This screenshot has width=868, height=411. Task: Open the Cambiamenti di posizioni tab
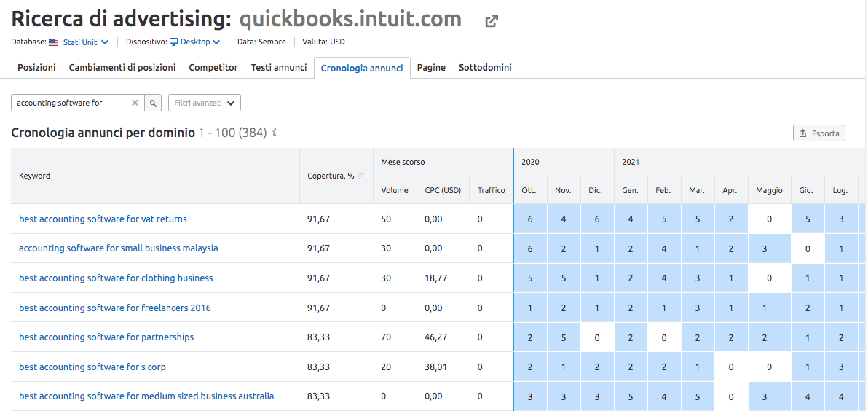coord(122,68)
